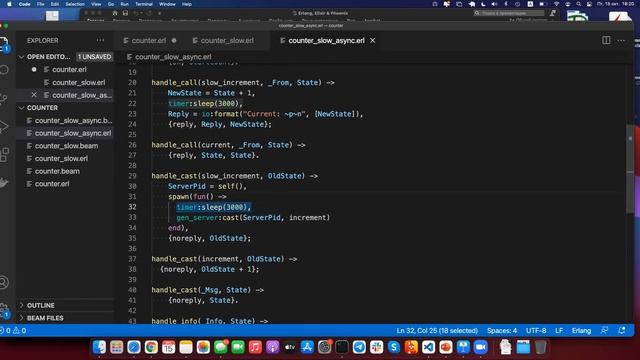Select language mode Erlang
This screenshot has height=360, width=640.
coord(581,330)
